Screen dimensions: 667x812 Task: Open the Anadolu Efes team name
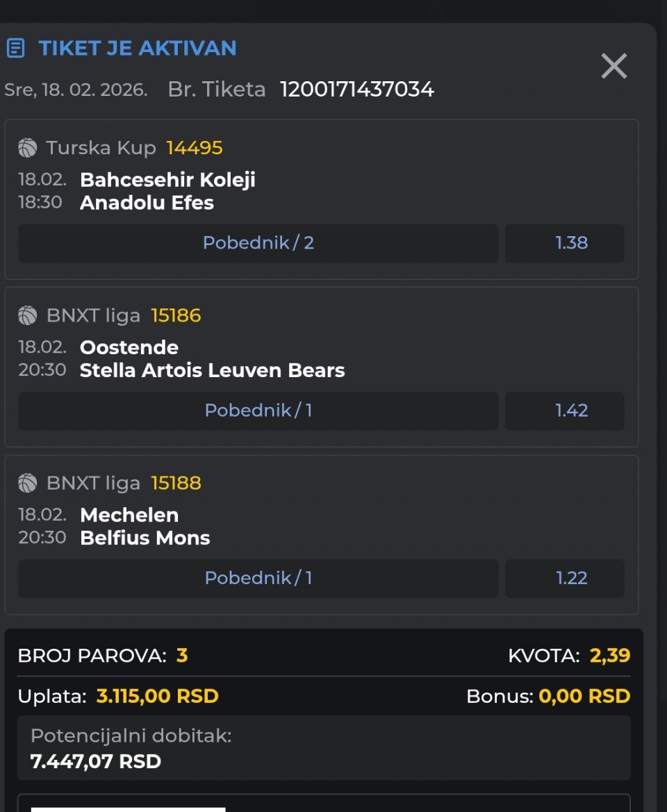[147, 203]
